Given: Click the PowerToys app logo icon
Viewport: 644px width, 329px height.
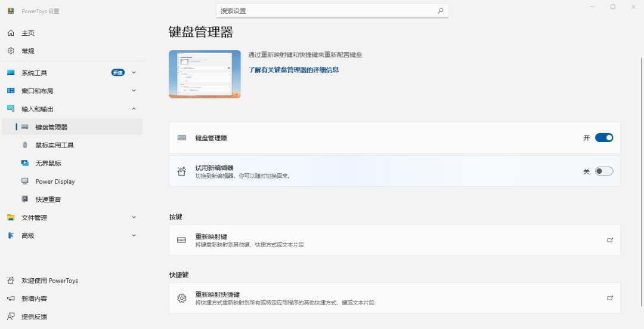Looking at the screenshot, I should pyautogui.click(x=11, y=11).
